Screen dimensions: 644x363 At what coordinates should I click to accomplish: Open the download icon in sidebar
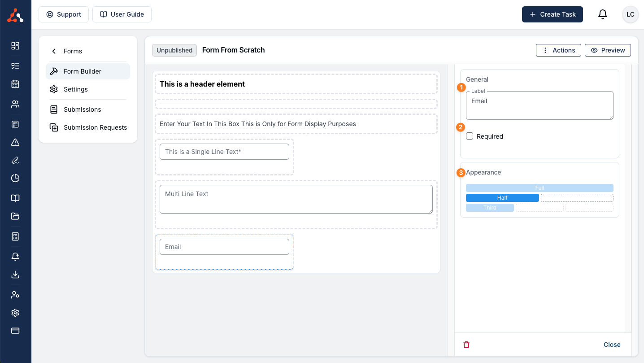point(15,275)
